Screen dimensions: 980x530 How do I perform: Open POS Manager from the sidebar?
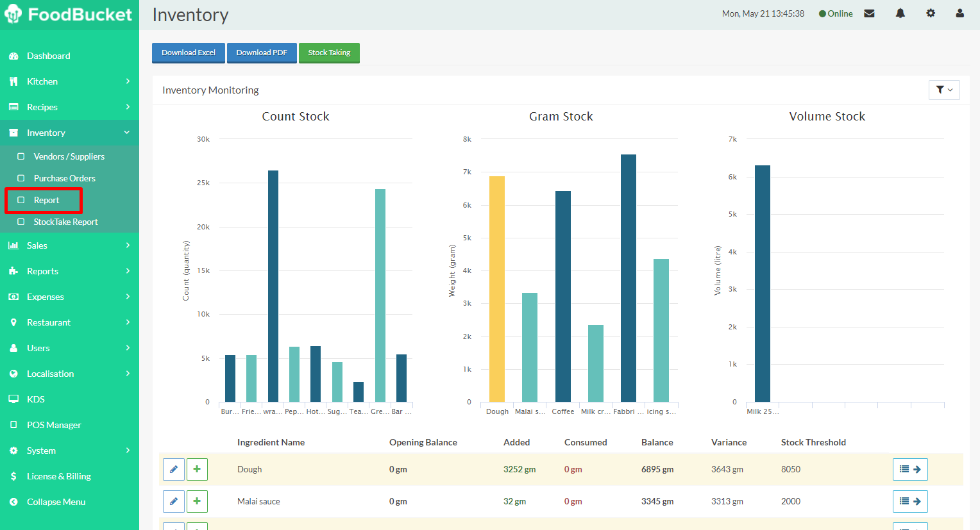pos(54,425)
